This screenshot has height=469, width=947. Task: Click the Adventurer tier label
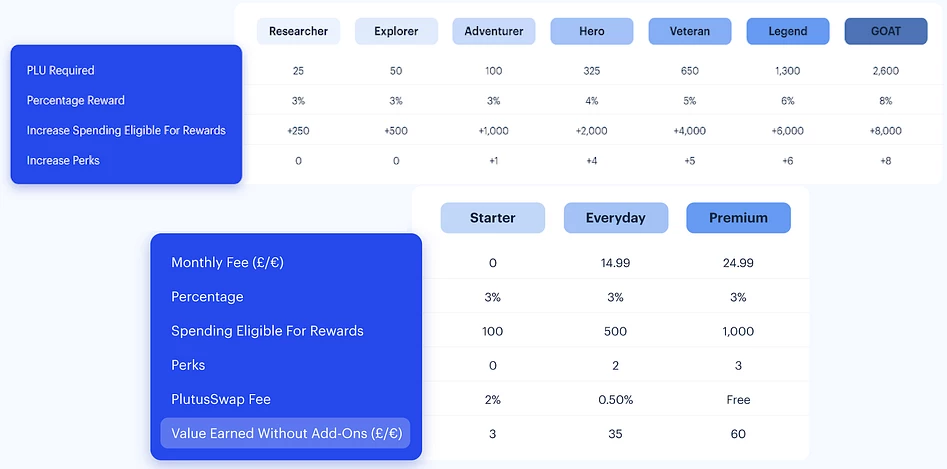(494, 31)
